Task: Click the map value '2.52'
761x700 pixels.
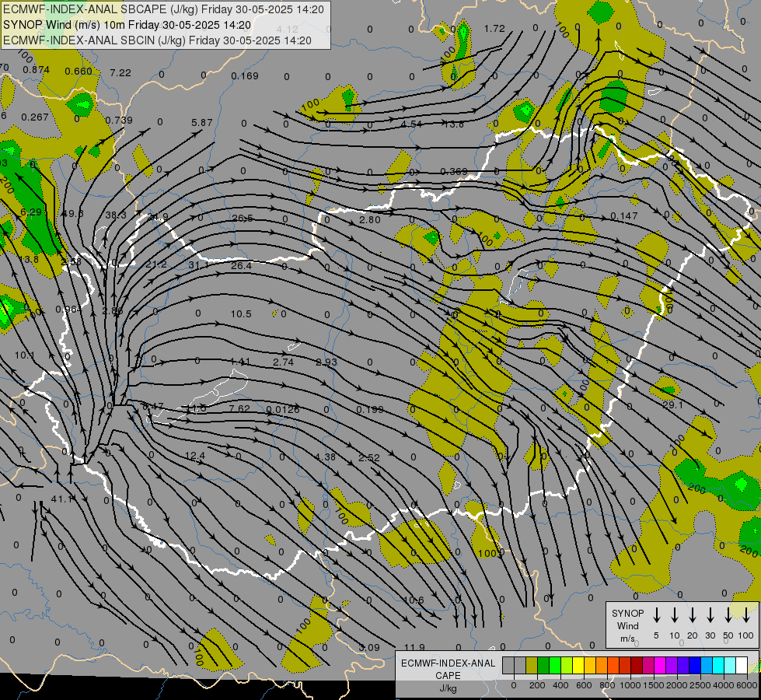Action: coord(369,457)
